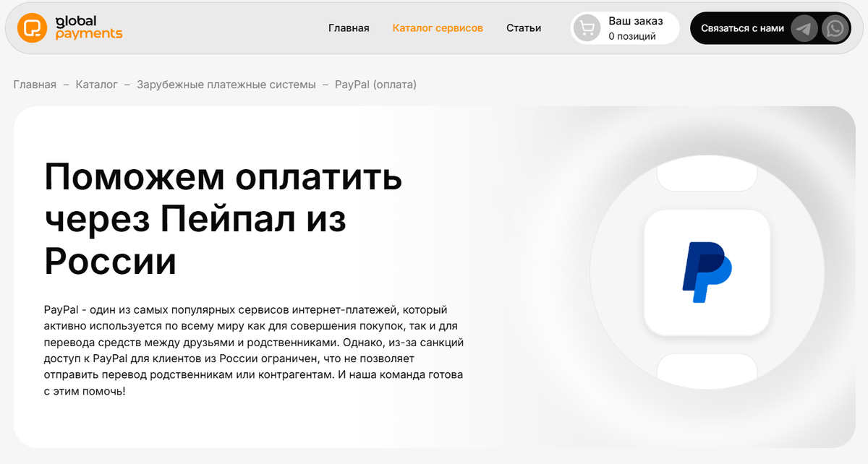Go to Главная in top navigation
The height and width of the screenshot is (464, 868).
coord(349,28)
